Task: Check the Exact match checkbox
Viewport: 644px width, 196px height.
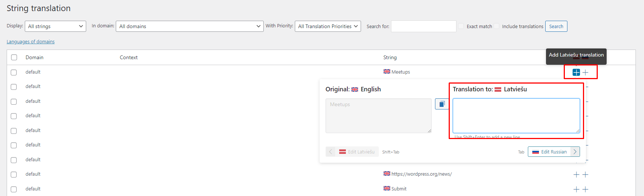Action: coord(461,26)
